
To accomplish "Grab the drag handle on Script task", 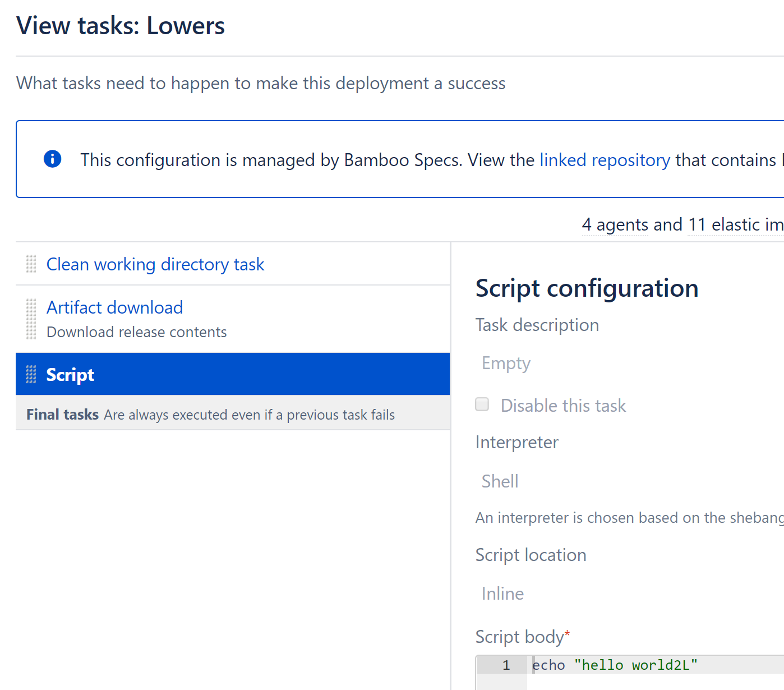I will click(x=31, y=374).
